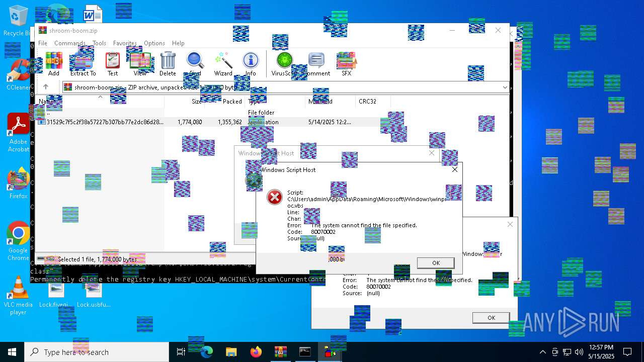Screen dimensions: 644x362
Task: Open the Windows Start menu
Action: [12, 352]
